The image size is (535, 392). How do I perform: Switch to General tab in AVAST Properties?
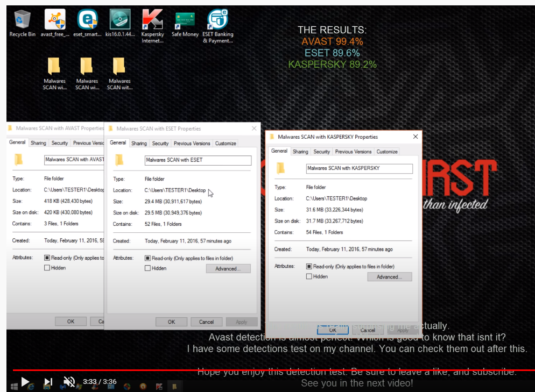17,142
